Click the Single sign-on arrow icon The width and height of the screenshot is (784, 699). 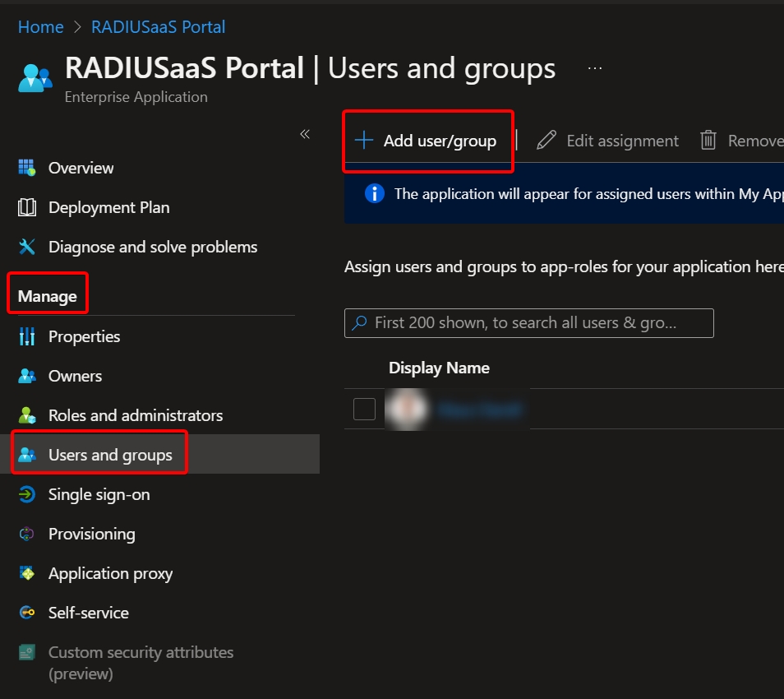click(27, 494)
